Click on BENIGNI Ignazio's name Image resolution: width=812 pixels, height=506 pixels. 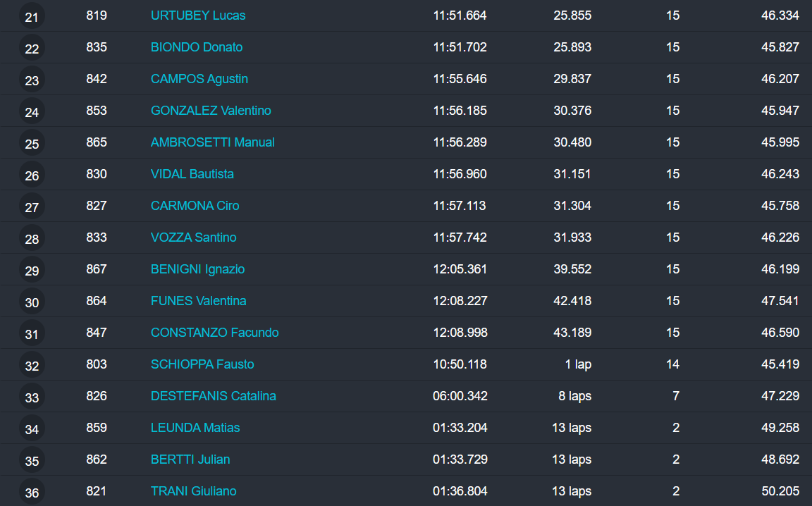pyautogui.click(x=198, y=269)
